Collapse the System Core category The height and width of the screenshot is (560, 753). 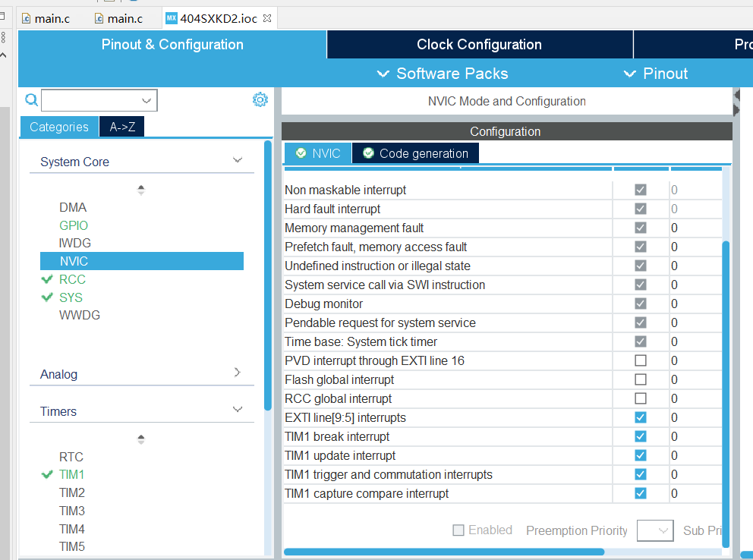pos(238,160)
